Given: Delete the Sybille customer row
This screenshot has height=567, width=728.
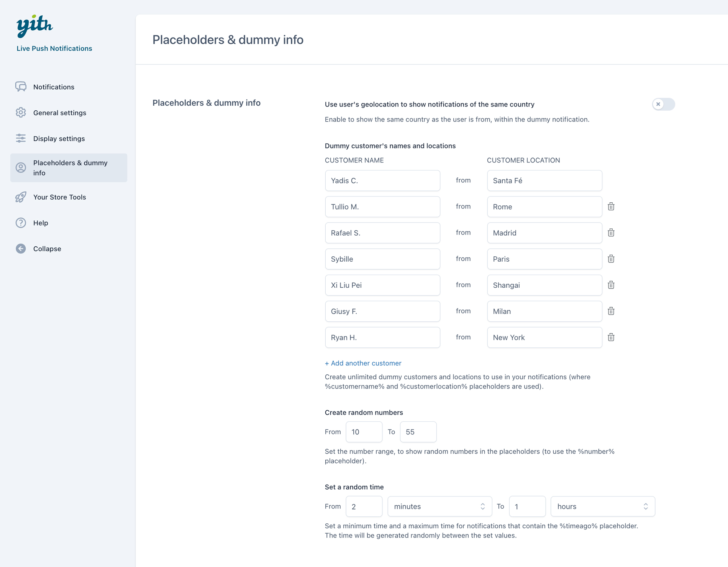Looking at the screenshot, I should 611,259.
